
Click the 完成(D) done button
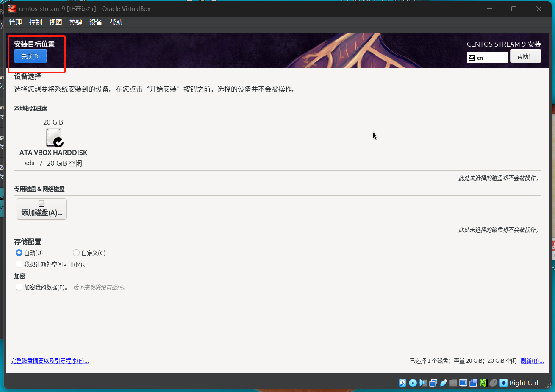coord(31,56)
